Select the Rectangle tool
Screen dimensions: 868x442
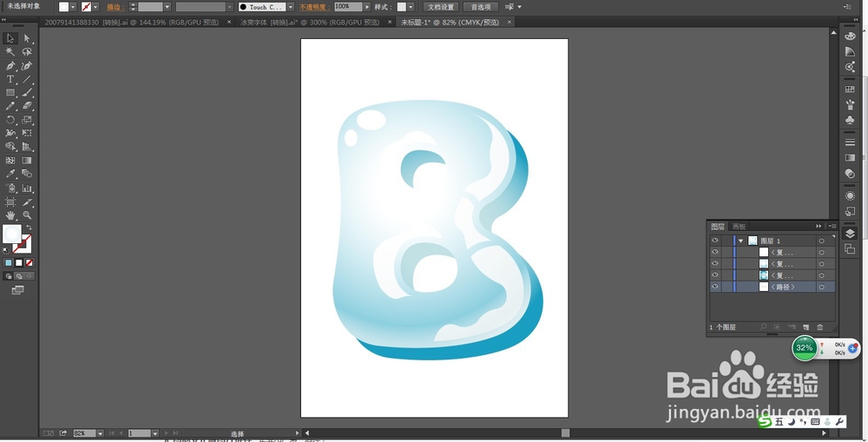[10, 93]
